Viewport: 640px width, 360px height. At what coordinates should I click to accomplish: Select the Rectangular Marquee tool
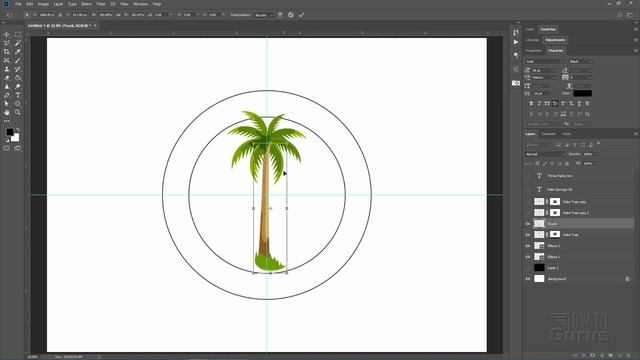click(x=18, y=35)
